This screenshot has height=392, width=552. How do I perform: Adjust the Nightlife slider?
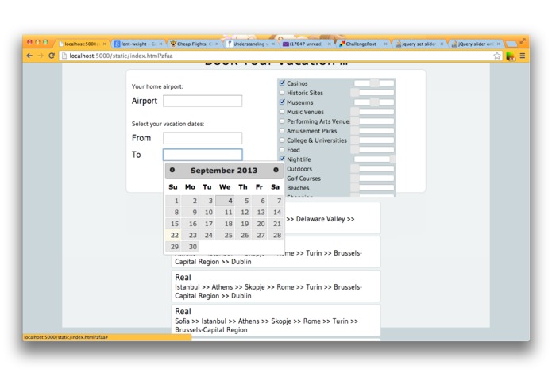374,159
